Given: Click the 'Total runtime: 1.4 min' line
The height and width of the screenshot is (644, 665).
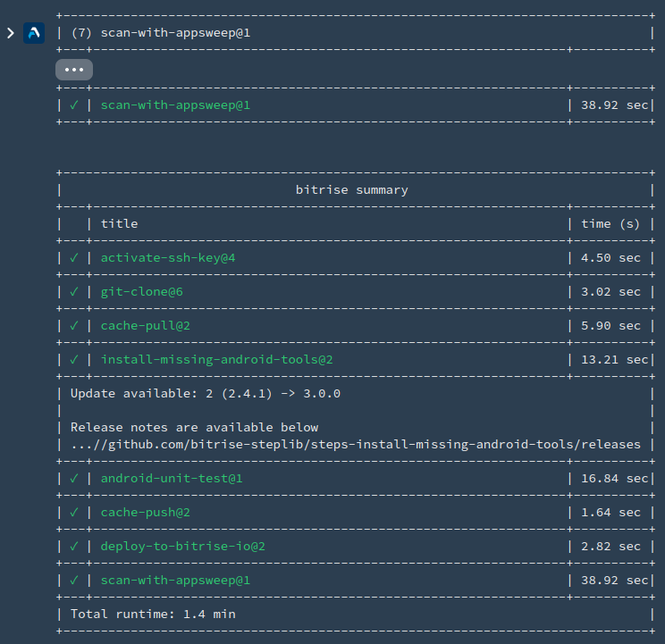Looking at the screenshot, I should point(153,614).
